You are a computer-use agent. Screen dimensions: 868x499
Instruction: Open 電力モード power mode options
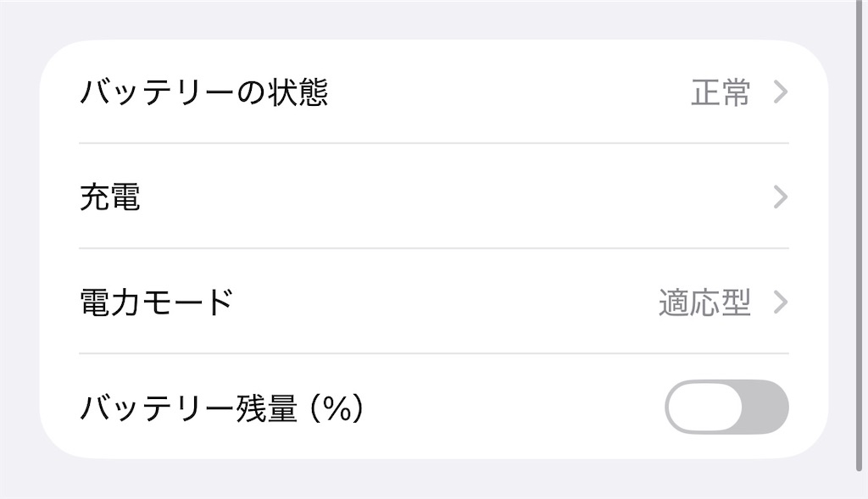[424, 302]
